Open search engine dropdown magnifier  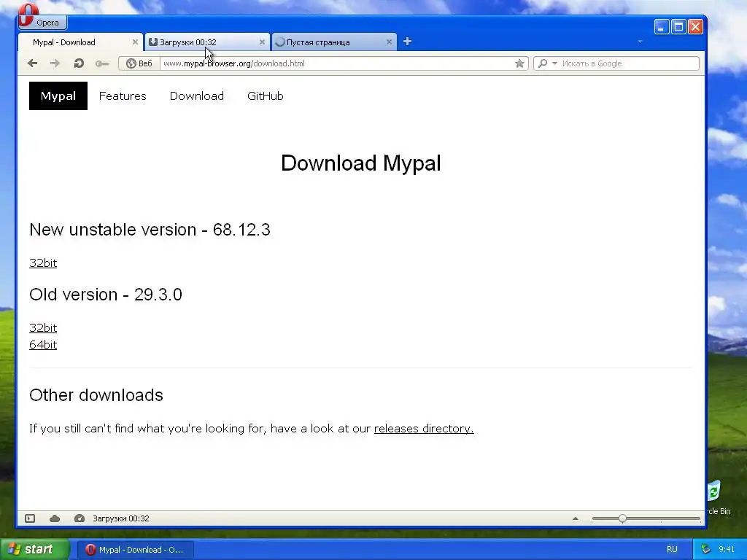(x=546, y=63)
